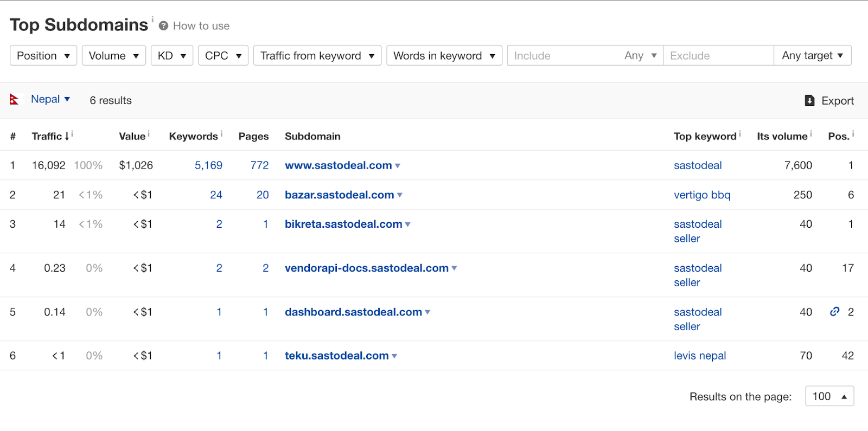Click sastodeal seller keyword in bikreta row
Image resolution: width=868 pixels, height=431 pixels.
click(698, 231)
